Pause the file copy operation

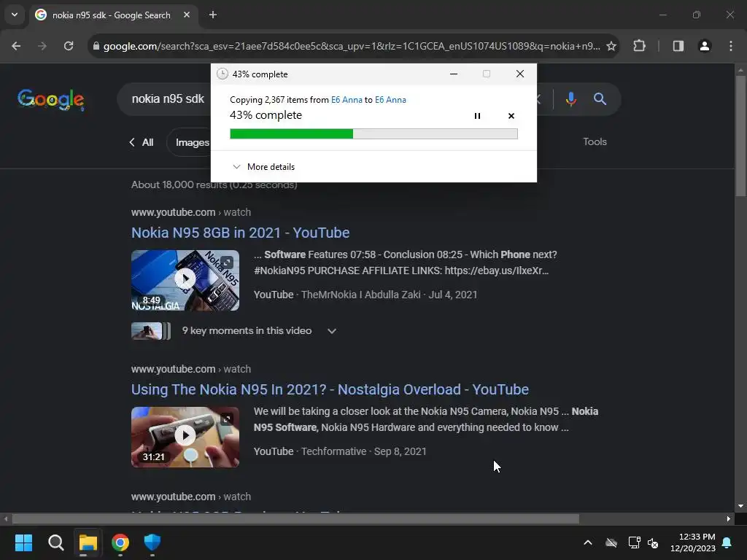(x=477, y=116)
